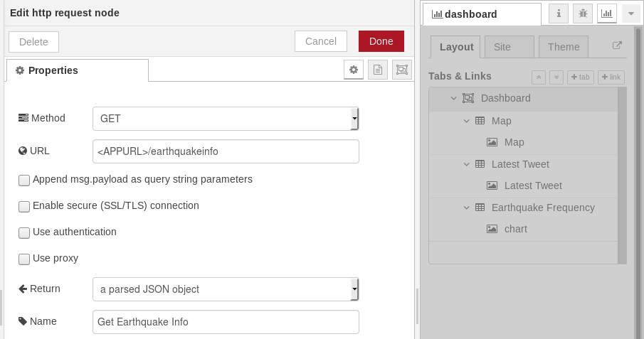
Task: Open the info sidebar tab icon
Action: pos(559,14)
